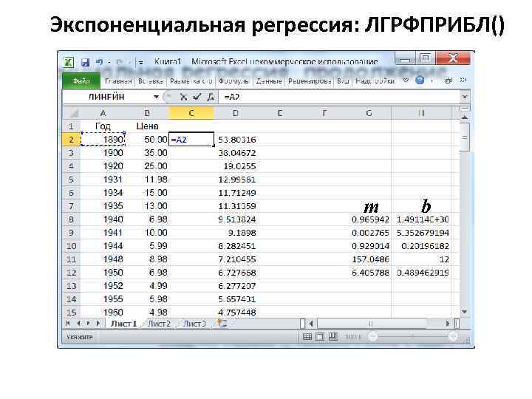
Task: Click the Год header cell
Action: click(x=103, y=126)
